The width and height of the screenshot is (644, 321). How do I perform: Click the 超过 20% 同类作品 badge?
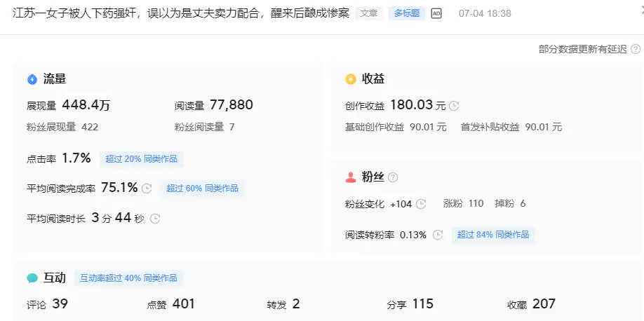[x=141, y=159]
